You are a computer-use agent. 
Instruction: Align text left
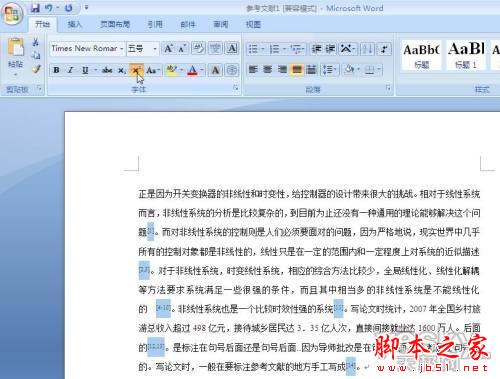click(253, 70)
